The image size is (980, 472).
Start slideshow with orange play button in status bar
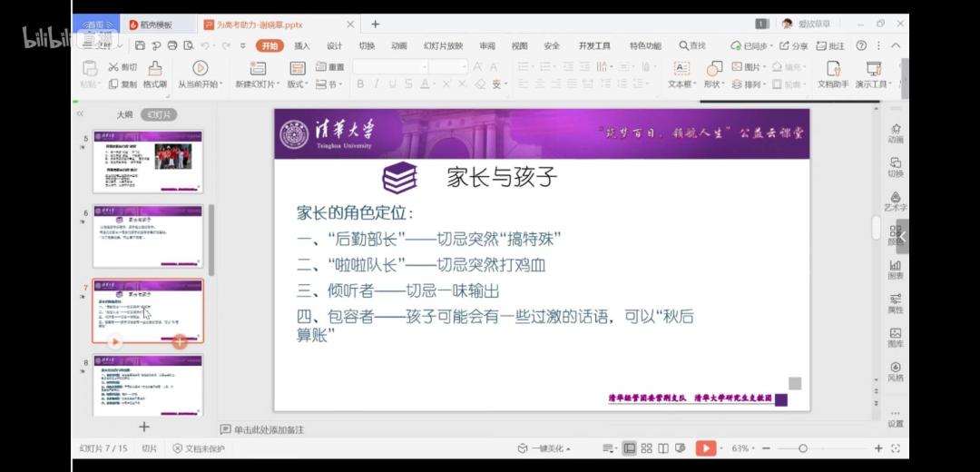pyautogui.click(x=706, y=448)
